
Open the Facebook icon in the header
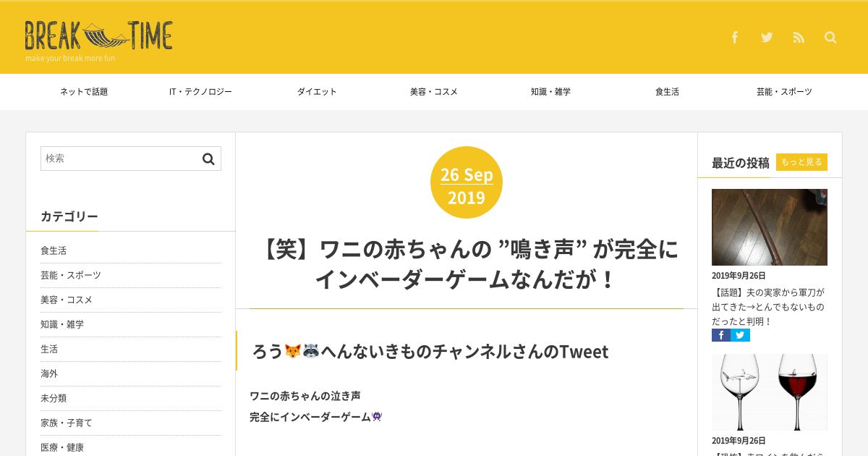(x=735, y=38)
